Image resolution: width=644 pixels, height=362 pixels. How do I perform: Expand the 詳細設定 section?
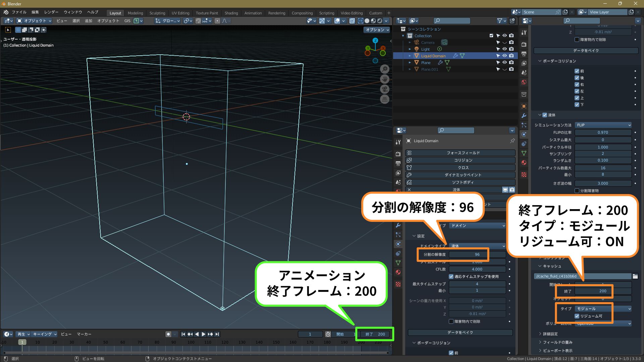pos(550,334)
